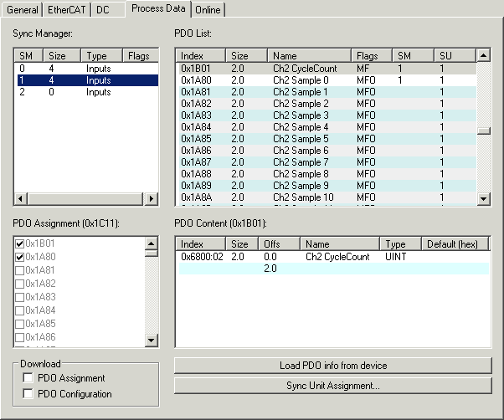Select PDO List row Ch2 Sample 4
Image resolution: width=504 pixels, height=420 pixels.
[327, 127]
